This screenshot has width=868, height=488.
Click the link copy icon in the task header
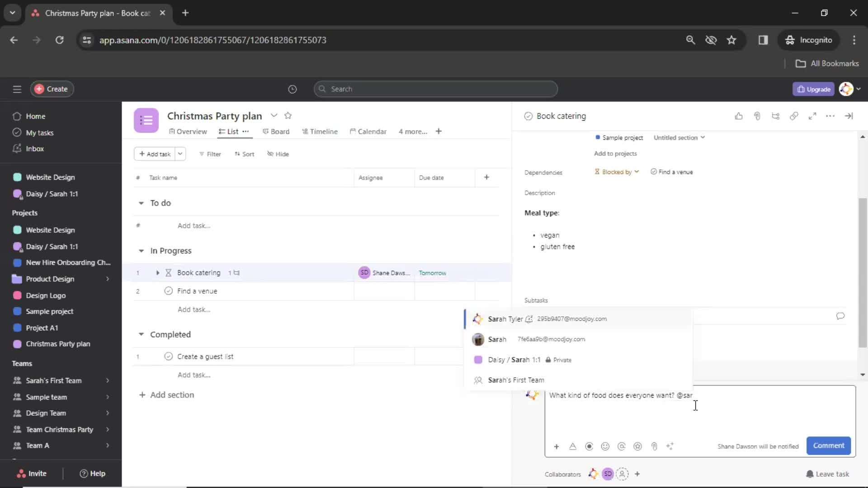[793, 117]
